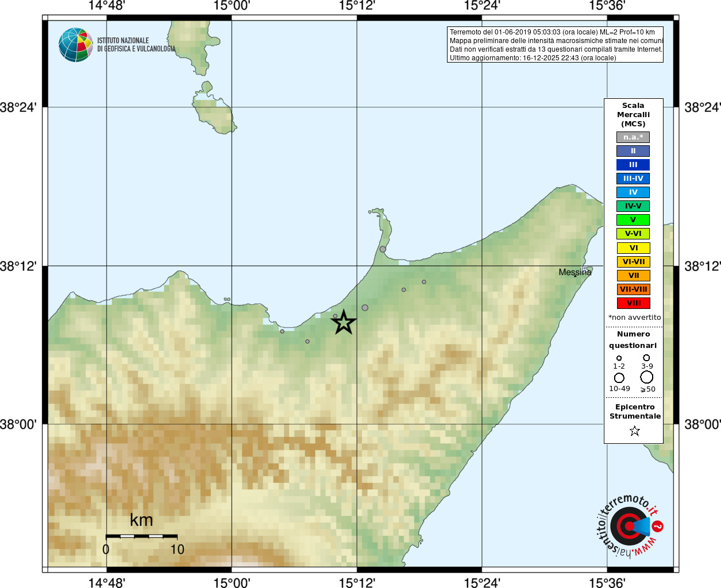The image size is (721, 588).
Task: Click the INGV globe logo
Action: (x=76, y=45)
